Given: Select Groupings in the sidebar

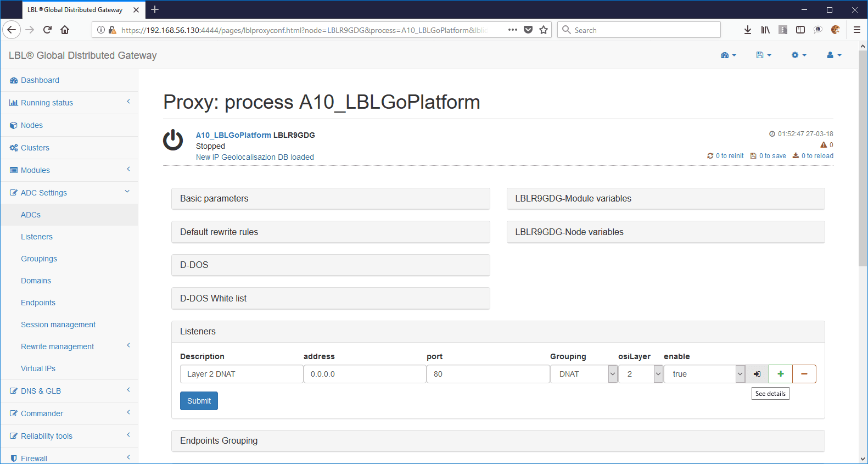Looking at the screenshot, I should click(69, 259).
